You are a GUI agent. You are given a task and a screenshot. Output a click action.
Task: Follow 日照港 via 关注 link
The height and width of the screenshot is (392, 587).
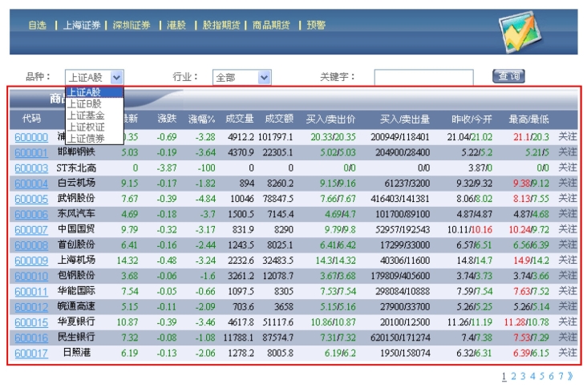(567, 353)
